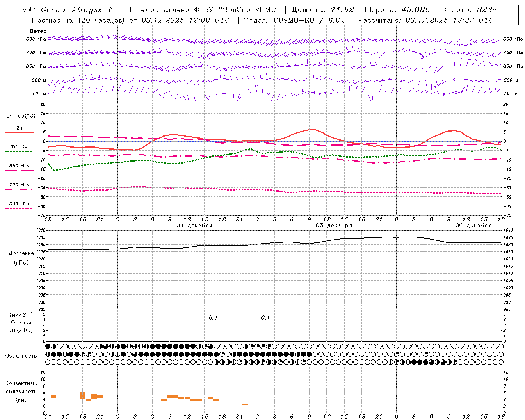Click the date label 04 декабря
This screenshot has width=525, height=420.
click(194, 226)
